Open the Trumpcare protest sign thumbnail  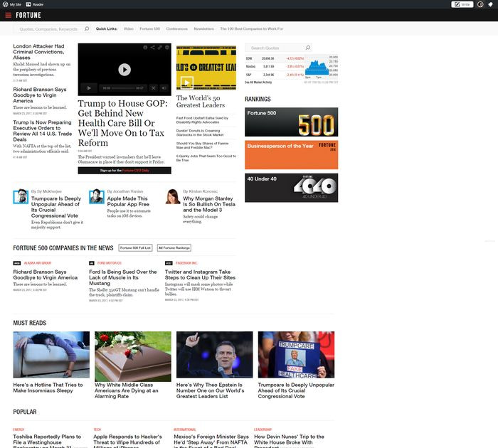pos(296,355)
